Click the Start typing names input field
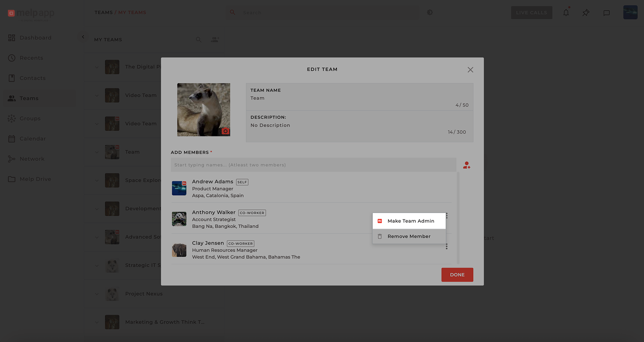Image resolution: width=644 pixels, height=342 pixels. pos(313,165)
